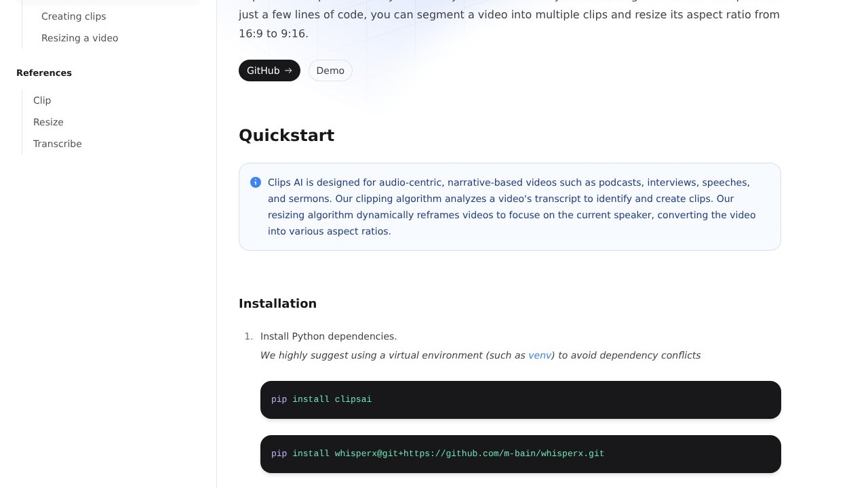
Task: Open the Demo button
Action: tap(330, 70)
